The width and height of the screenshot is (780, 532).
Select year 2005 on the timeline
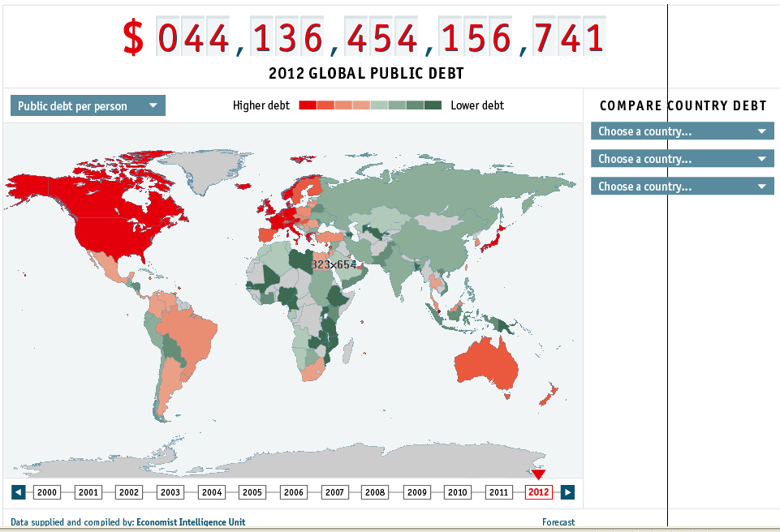252,492
